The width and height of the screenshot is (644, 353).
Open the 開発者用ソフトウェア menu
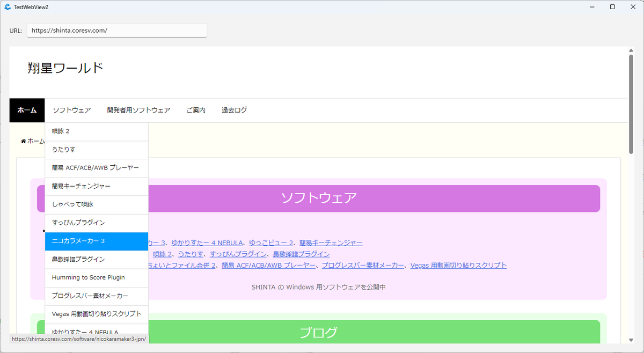(x=138, y=111)
